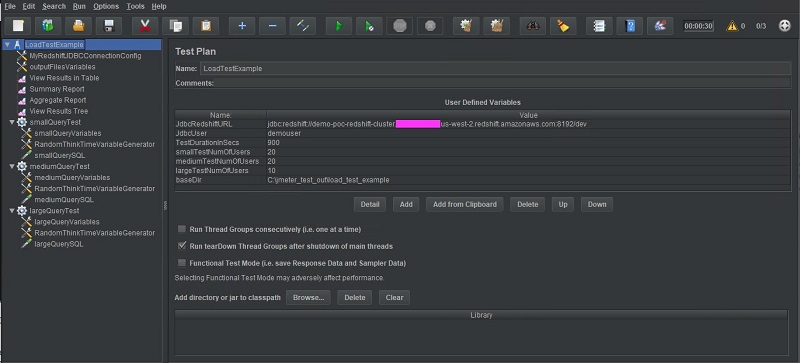Collapse the LoadTestExample root node
This screenshot has width=800, height=363.
coord(7,45)
